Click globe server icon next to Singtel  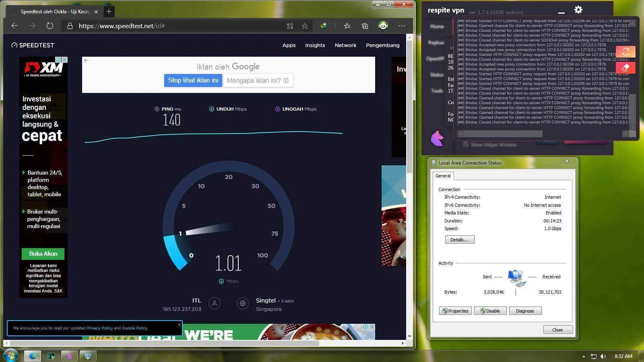tap(243, 303)
